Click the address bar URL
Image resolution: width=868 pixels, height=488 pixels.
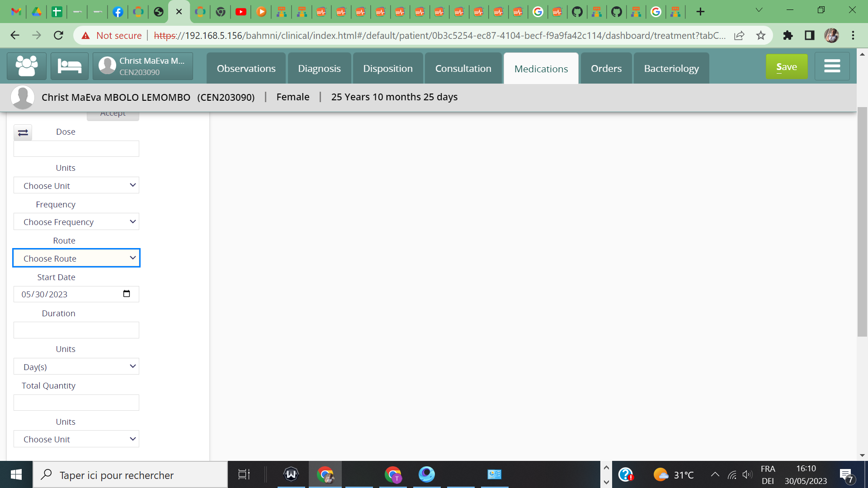[439, 35]
